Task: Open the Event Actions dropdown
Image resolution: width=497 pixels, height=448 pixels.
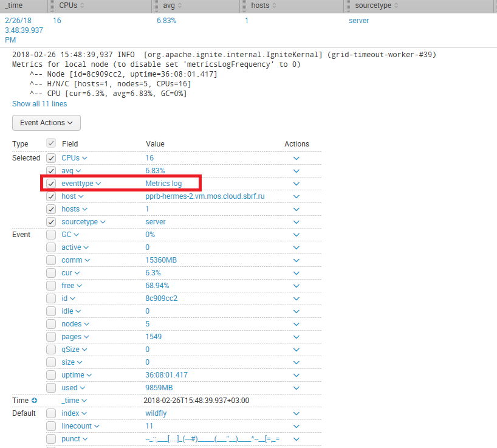Action: click(46, 123)
